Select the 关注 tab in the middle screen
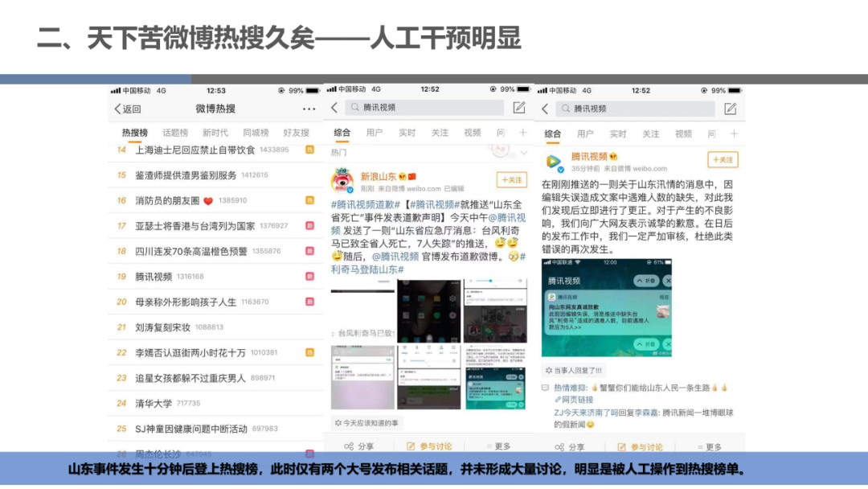 coord(440,133)
